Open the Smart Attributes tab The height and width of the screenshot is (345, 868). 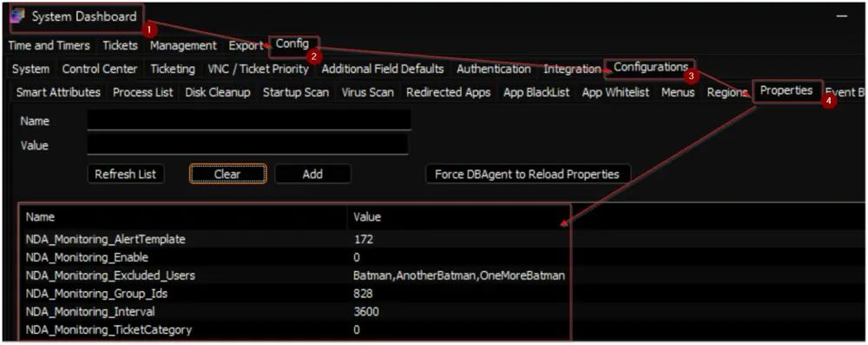coord(58,93)
